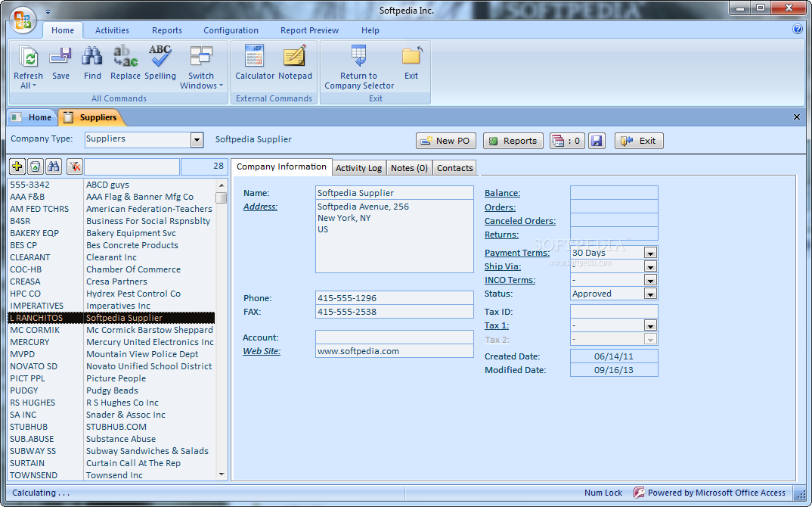Click the FAX number field
Image resolution: width=812 pixels, height=507 pixels.
pos(394,312)
